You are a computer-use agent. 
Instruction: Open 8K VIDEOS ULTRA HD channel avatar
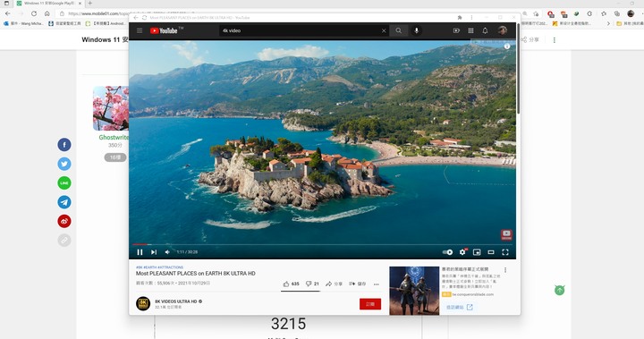pos(143,303)
